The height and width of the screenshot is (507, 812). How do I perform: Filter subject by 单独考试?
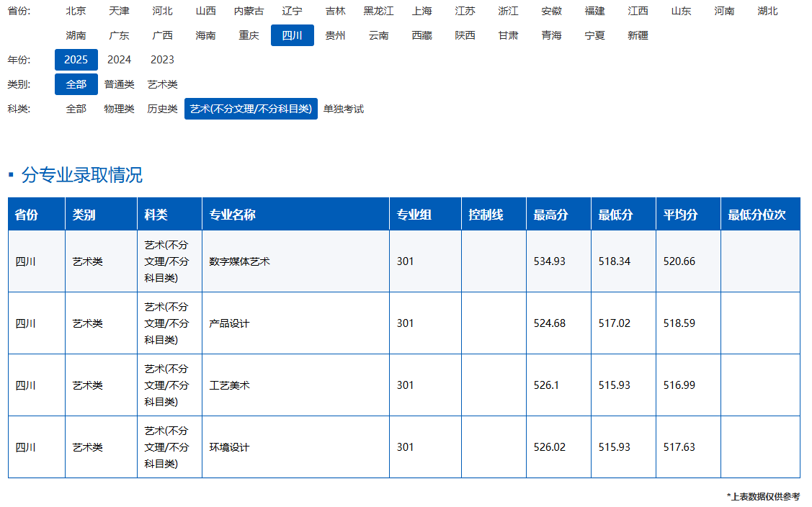tap(344, 109)
